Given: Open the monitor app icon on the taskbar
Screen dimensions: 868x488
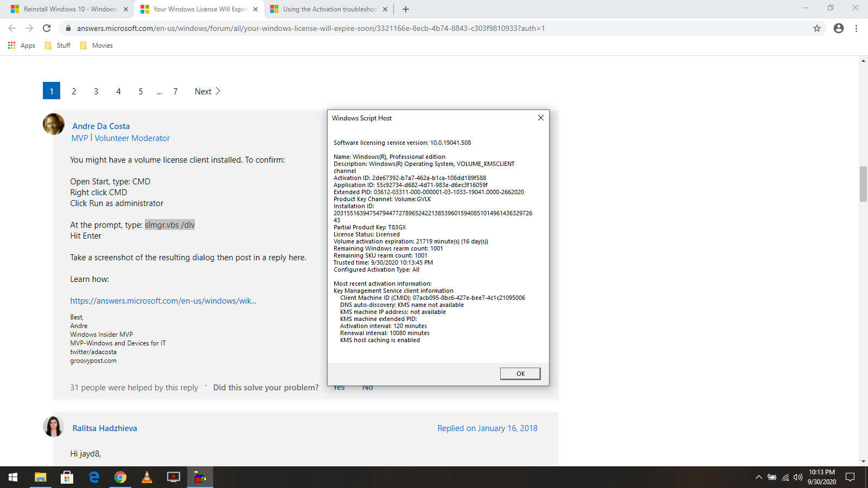Looking at the screenshot, I should 174,477.
